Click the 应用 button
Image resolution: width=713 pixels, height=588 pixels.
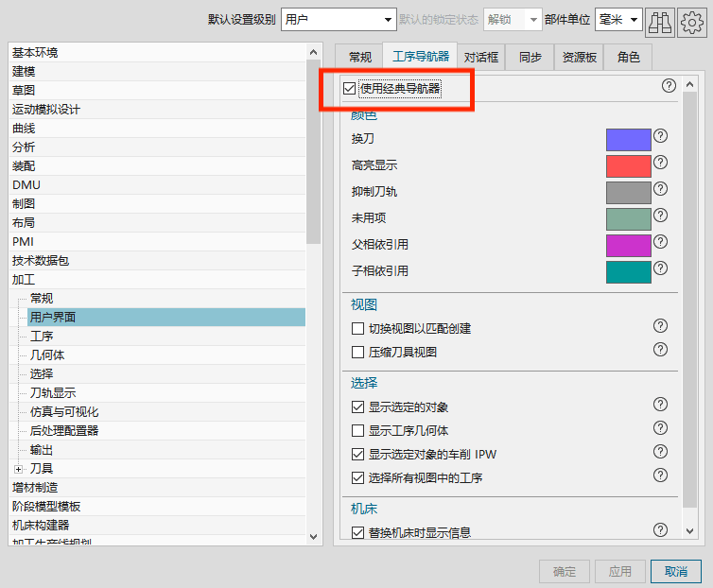coord(619,571)
